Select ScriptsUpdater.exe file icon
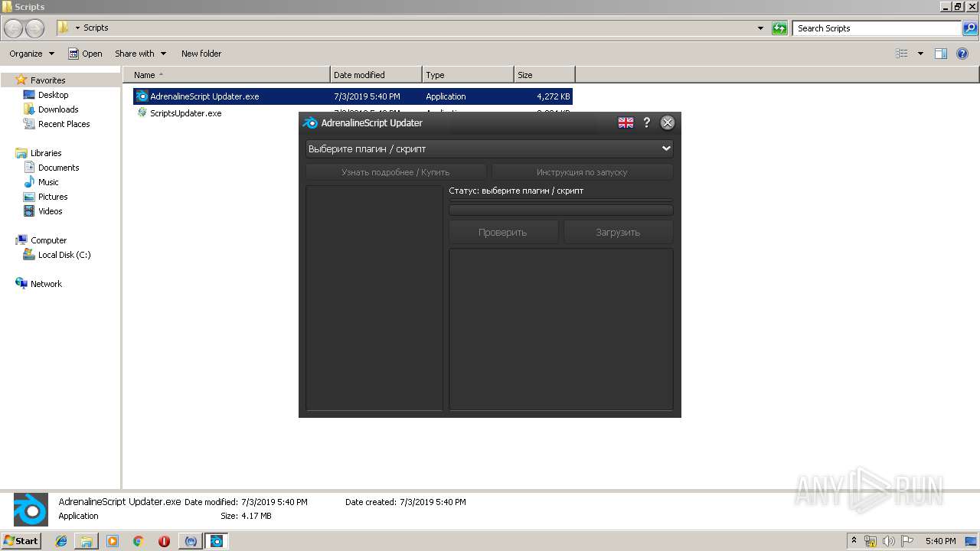The width and height of the screenshot is (980, 551). point(142,112)
